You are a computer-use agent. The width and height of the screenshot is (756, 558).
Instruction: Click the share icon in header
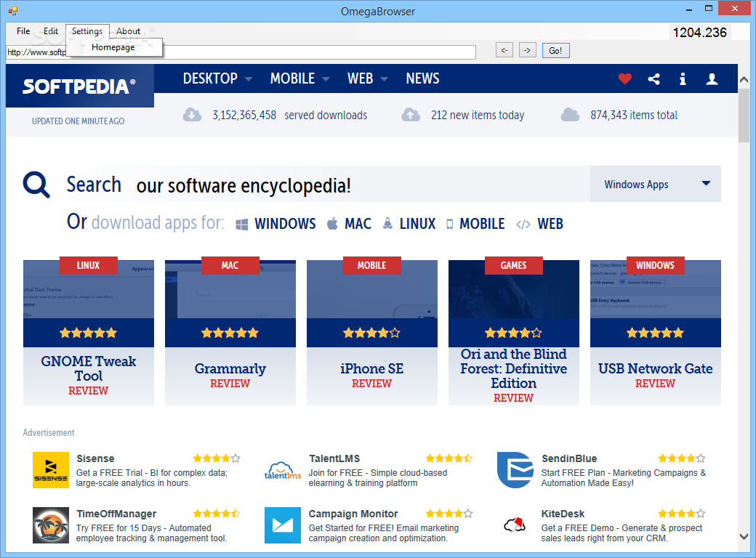(654, 79)
